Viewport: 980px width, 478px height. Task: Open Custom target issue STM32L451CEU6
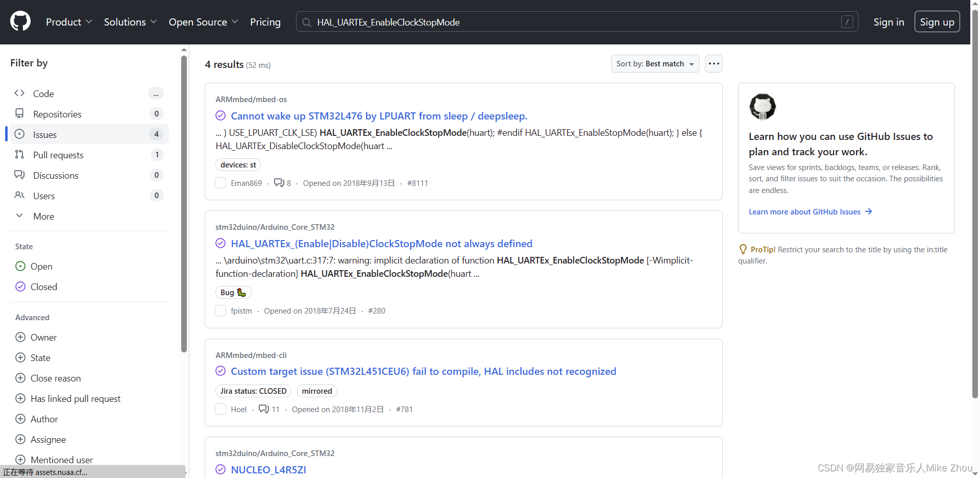click(424, 371)
